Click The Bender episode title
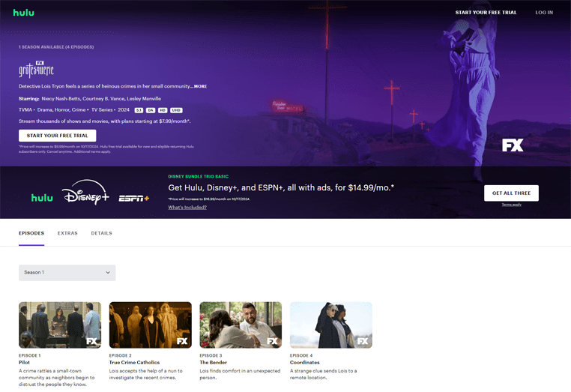The image size is (571, 392). coord(213,363)
